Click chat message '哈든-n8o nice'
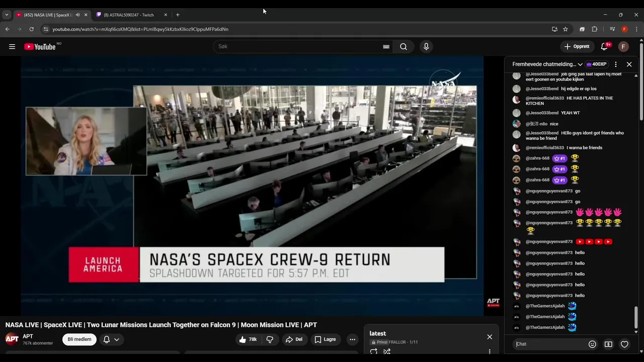The width and height of the screenshot is (644, 362). click(x=542, y=124)
